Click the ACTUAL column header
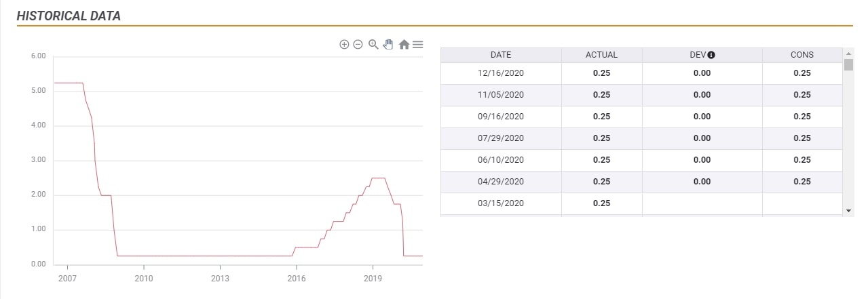 (601, 55)
